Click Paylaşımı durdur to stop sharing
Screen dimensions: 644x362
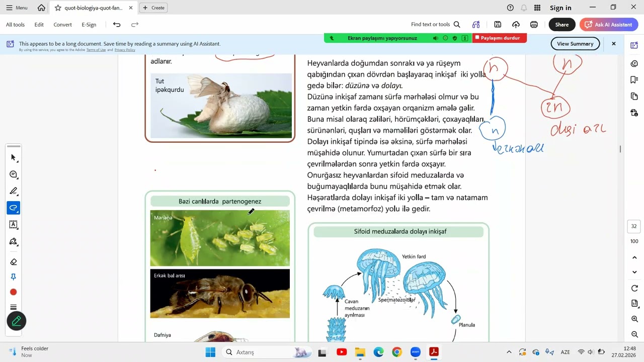500,38
